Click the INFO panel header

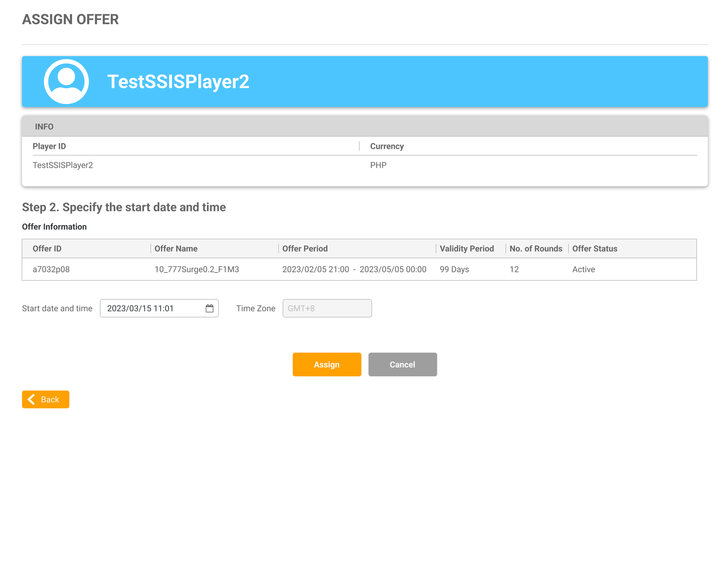pyautogui.click(x=44, y=127)
